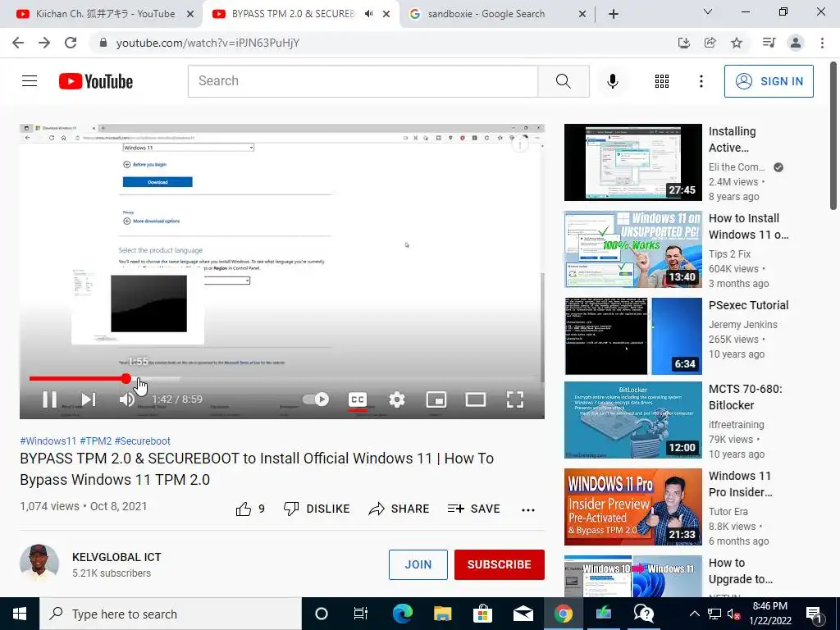The image size is (840, 630).
Task: Open YouTube settings three-dot menu
Action: pyautogui.click(x=701, y=81)
